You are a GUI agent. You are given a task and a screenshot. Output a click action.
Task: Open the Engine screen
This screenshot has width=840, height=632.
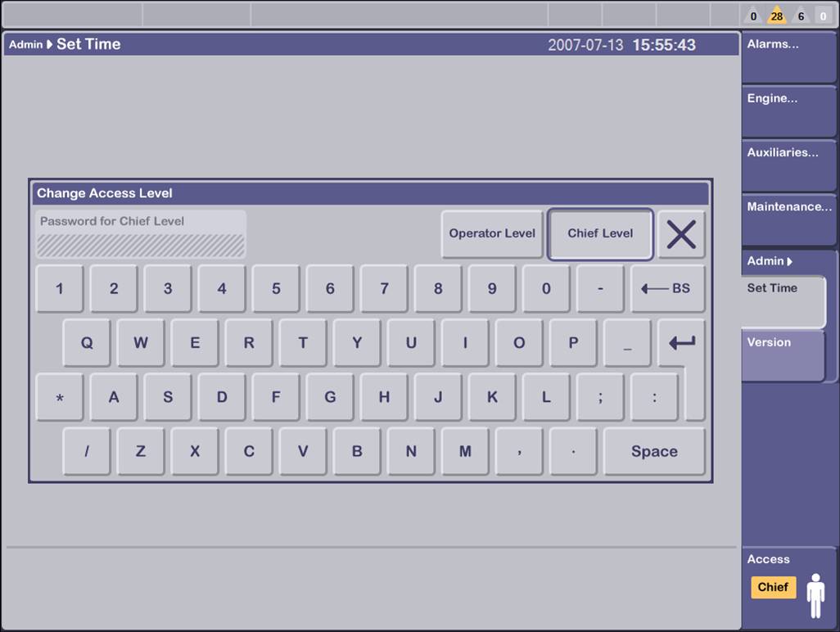pos(788,111)
